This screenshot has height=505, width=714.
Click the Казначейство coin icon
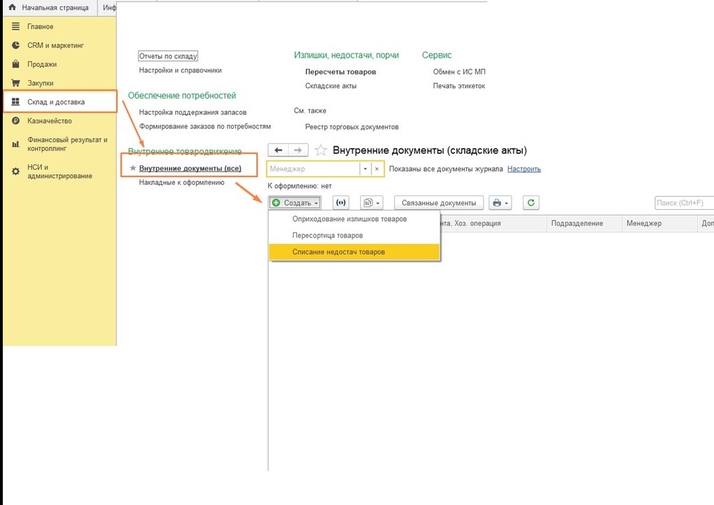pyautogui.click(x=15, y=121)
